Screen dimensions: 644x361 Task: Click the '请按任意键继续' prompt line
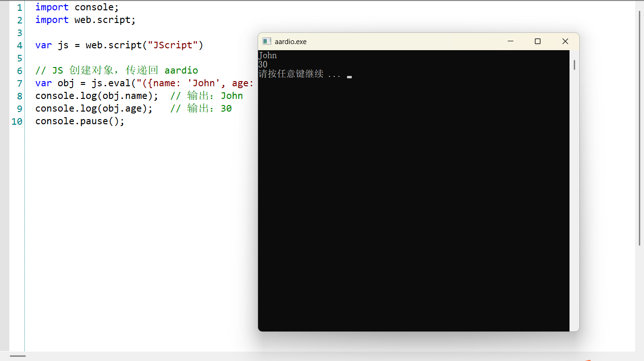click(300, 74)
